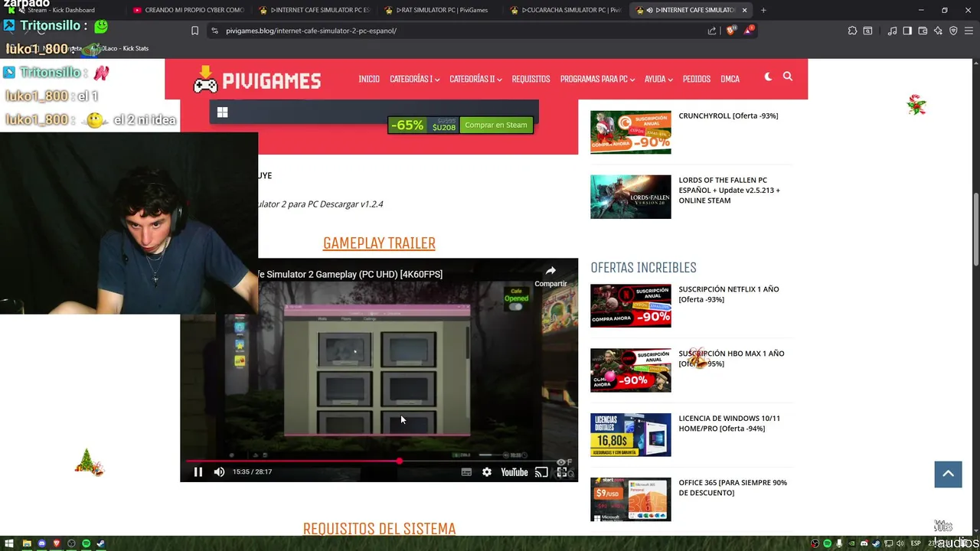The width and height of the screenshot is (980, 551).
Task: Open site search magnifier in header
Action: (x=788, y=77)
